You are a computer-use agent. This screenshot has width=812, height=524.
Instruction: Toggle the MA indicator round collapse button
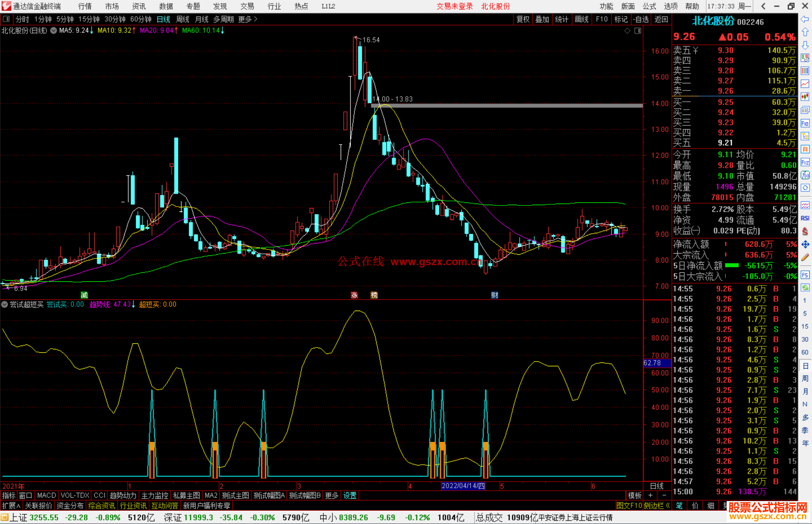54,30
